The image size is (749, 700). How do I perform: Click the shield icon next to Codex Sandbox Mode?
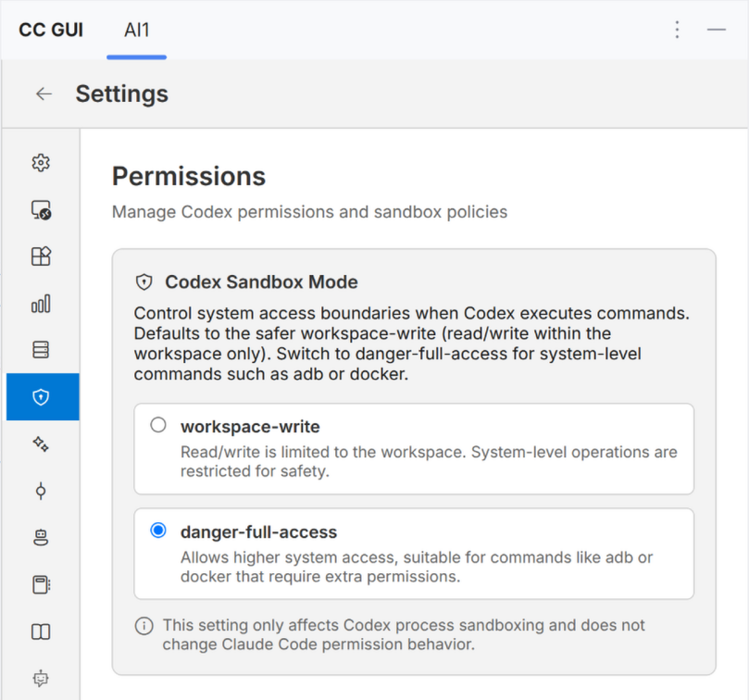click(144, 281)
